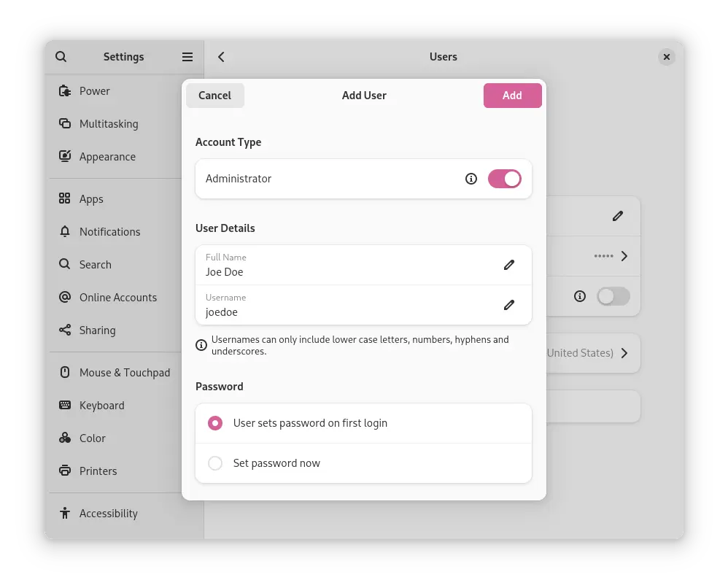Toggle the switch in background Users panel
The height and width of the screenshot is (588, 728).
(x=613, y=296)
